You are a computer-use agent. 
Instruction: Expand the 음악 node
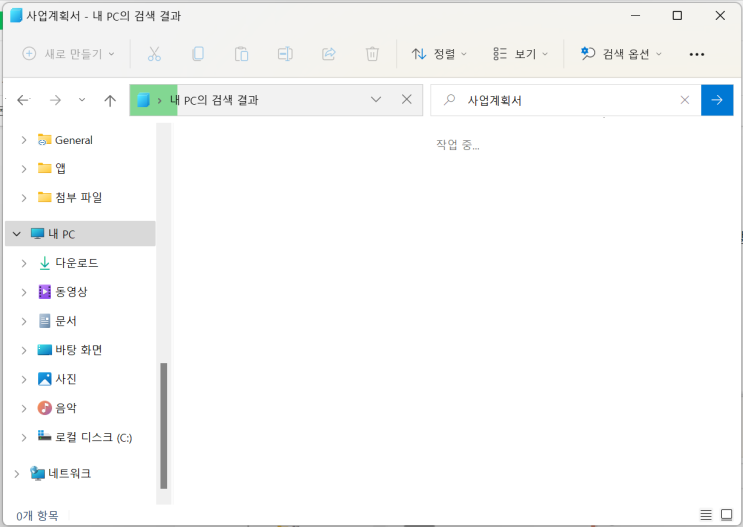pyautogui.click(x=24, y=409)
